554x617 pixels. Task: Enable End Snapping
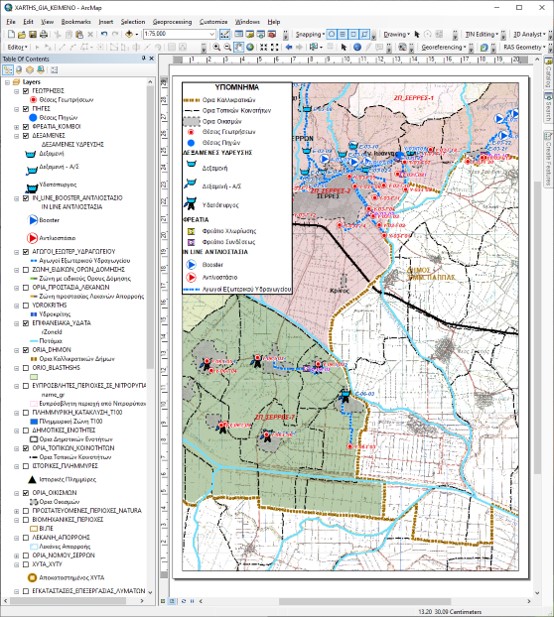click(343, 35)
